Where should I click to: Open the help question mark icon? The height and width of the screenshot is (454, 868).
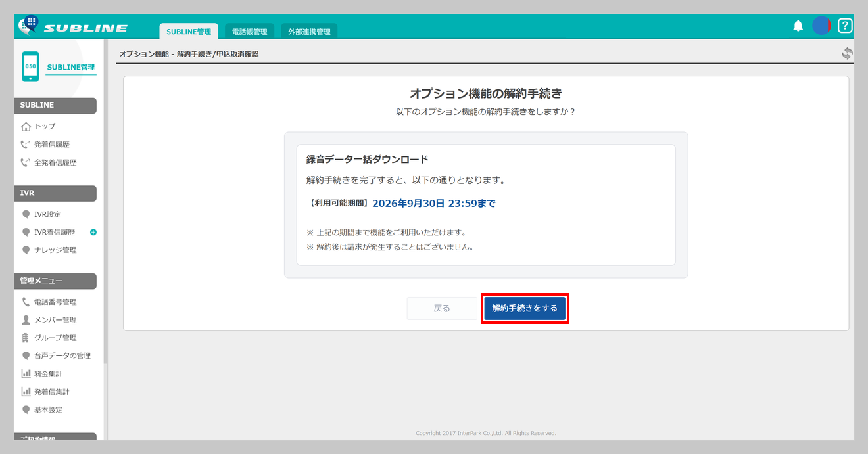(845, 26)
